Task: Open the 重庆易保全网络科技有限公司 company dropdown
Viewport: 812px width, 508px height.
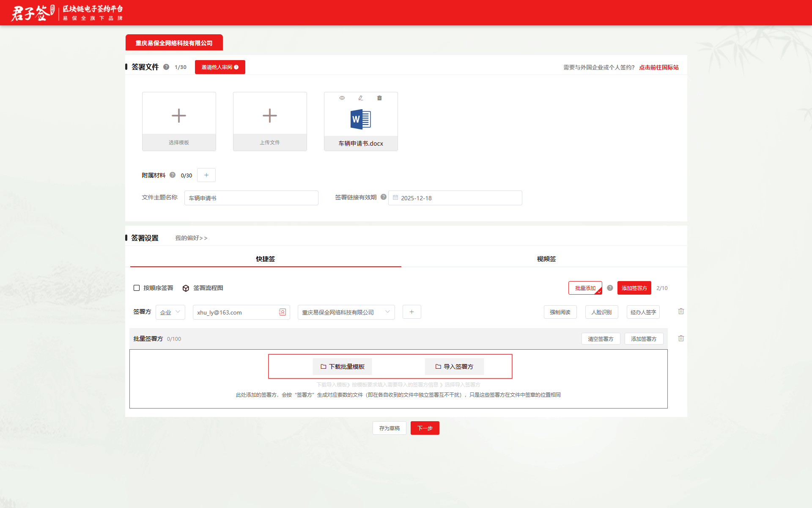Action: (346, 312)
